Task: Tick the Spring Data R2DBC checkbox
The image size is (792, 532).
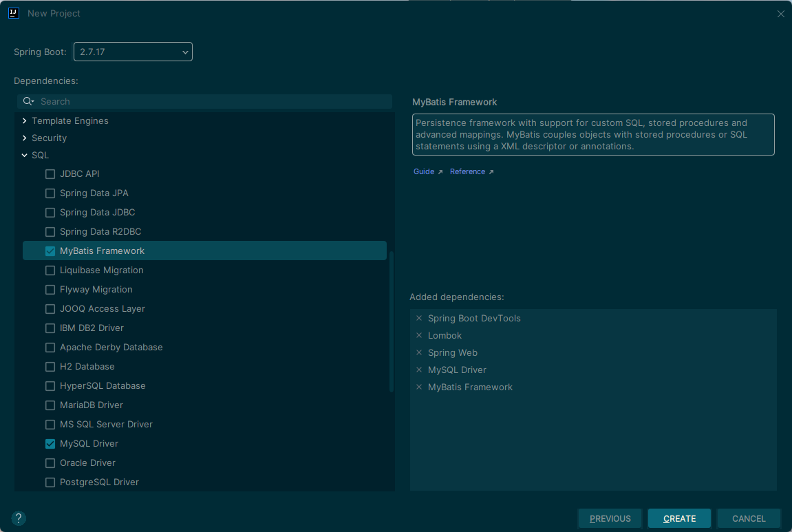Action: point(50,231)
